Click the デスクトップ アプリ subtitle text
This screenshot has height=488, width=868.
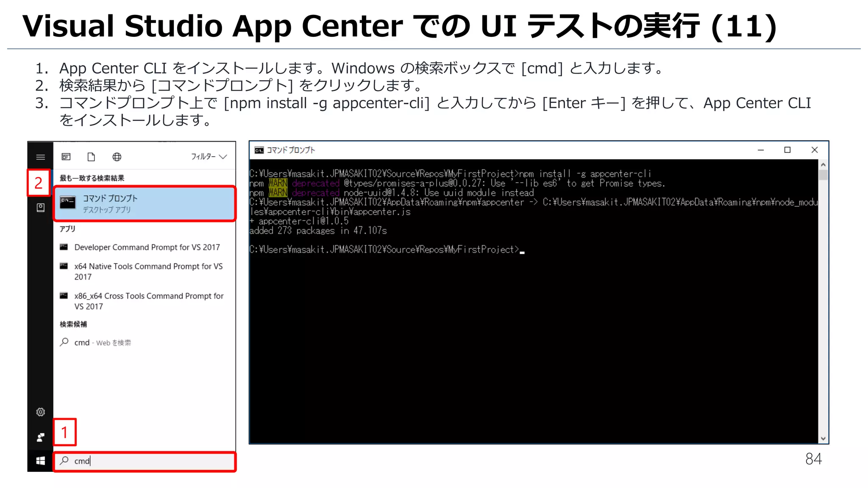point(107,210)
